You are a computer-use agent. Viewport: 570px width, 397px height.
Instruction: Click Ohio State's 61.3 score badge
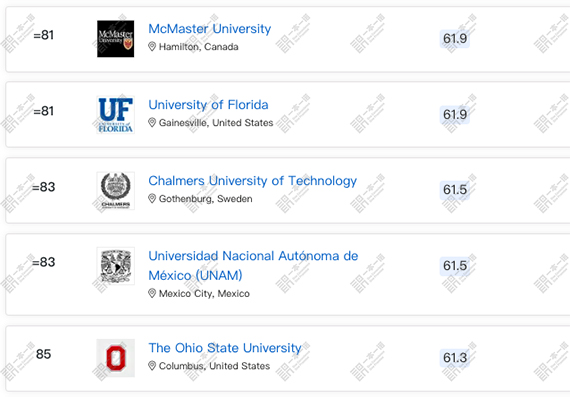(x=455, y=358)
